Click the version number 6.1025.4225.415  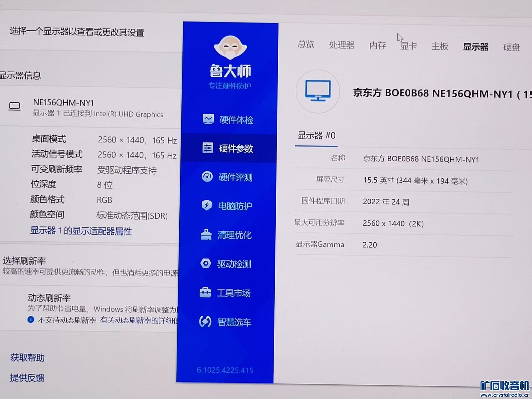coord(225,370)
